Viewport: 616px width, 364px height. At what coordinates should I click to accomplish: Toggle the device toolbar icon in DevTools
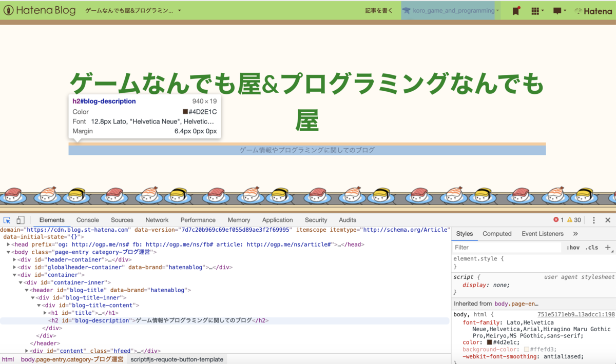[x=21, y=220]
